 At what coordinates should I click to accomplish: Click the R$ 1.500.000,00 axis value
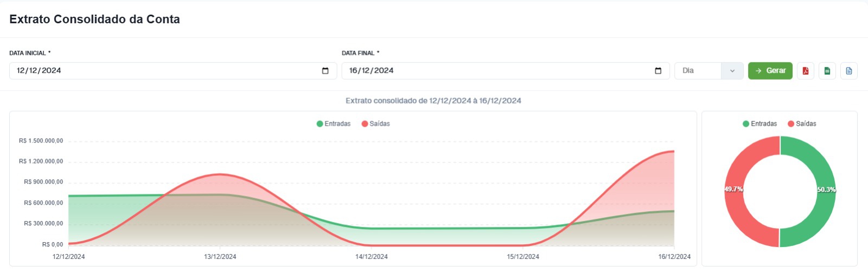coord(41,141)
